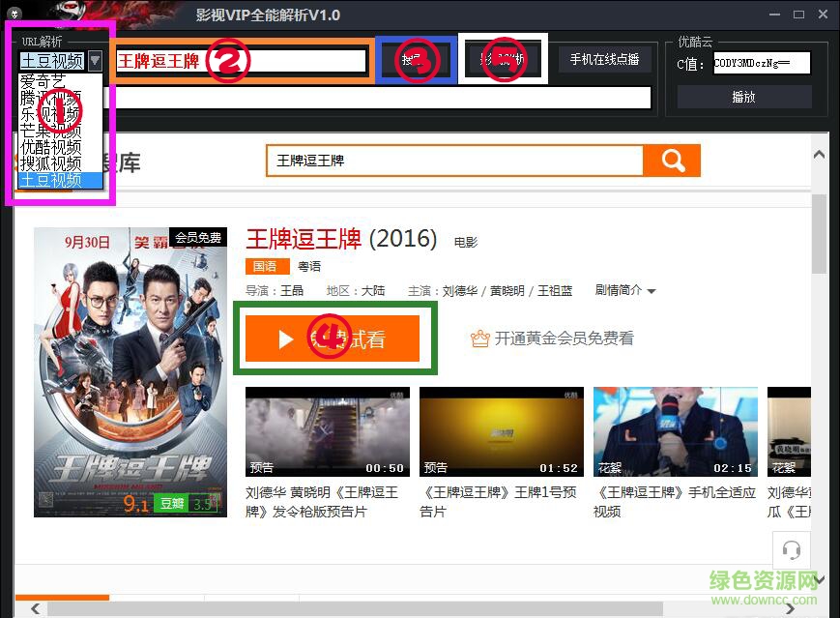Click the orange magnifier search icon

pyautogui.click(x=673, y=160)
